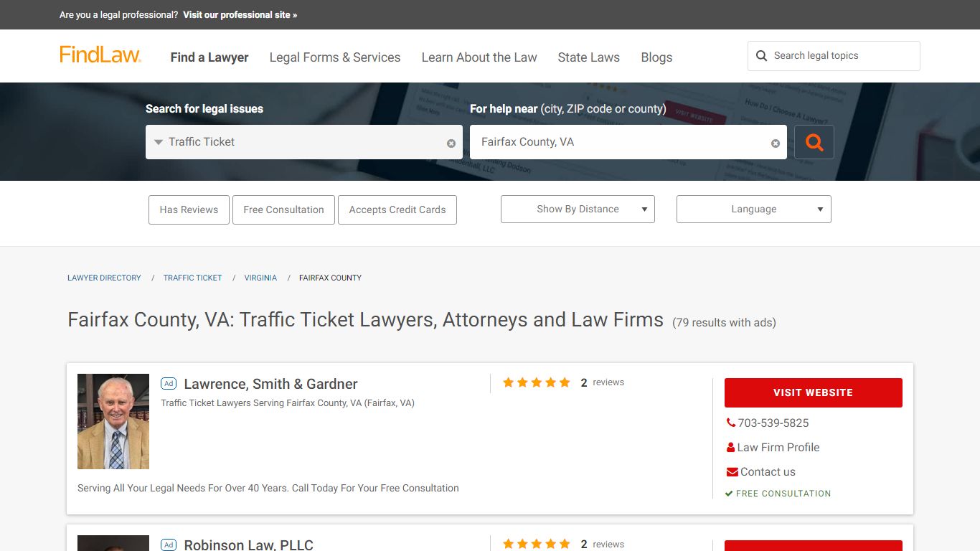980x551 pixels.
Task: Click the Fairfax County, VA location input
Action: pyautogui.click(x=628, y=142)
